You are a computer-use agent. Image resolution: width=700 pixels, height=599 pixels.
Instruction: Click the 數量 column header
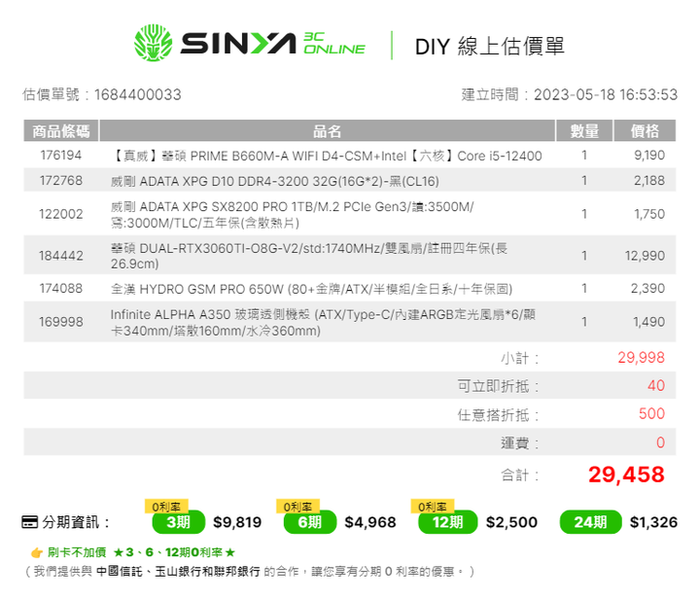[x=584, y=130]
